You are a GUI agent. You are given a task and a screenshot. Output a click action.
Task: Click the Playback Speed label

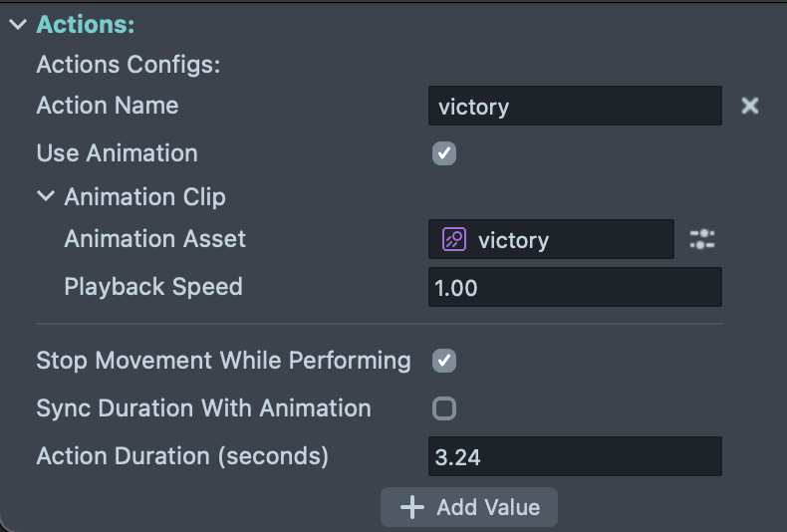pyautogui.click(x=153, y=287)
